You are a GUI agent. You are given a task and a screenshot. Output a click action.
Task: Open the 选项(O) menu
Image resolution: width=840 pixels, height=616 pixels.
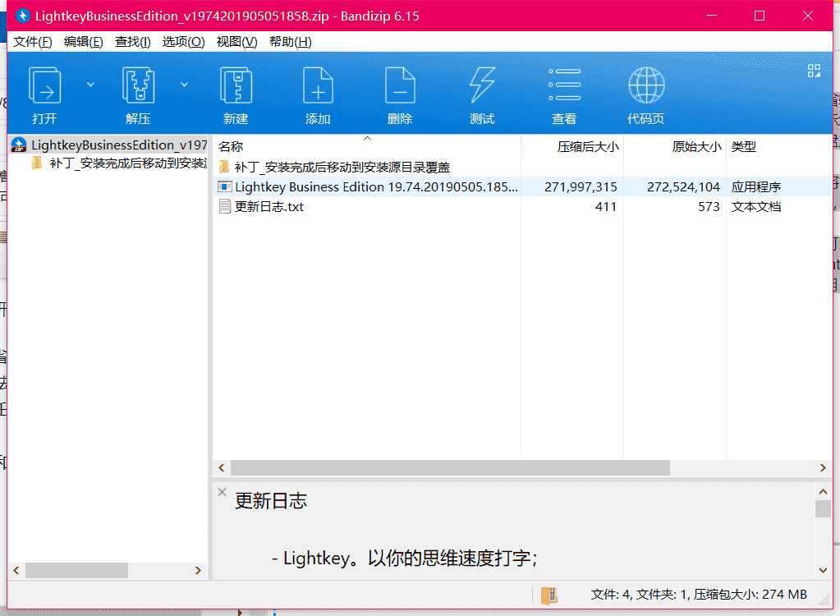tap(183, 42)
